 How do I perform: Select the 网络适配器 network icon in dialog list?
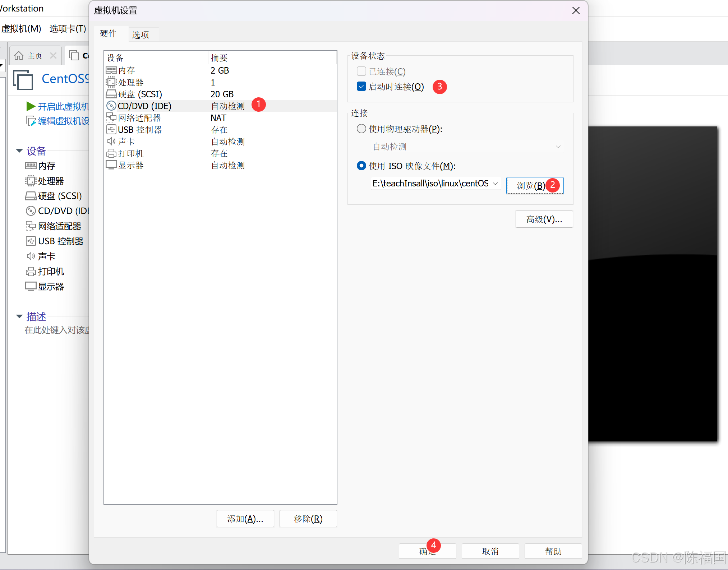coord(111,118)
